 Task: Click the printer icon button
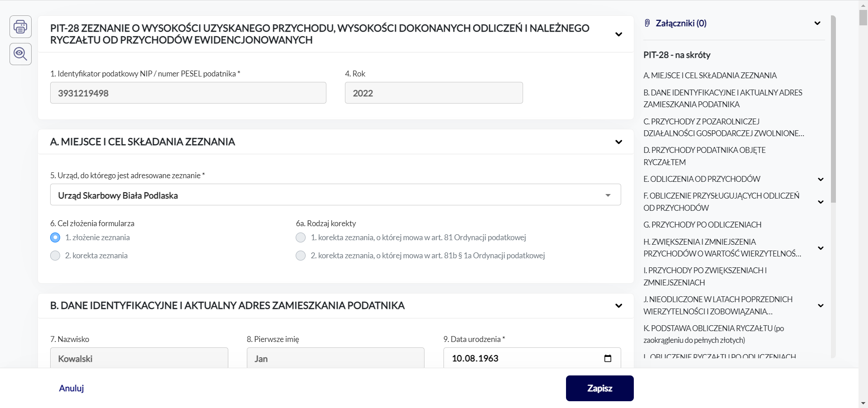20,27
